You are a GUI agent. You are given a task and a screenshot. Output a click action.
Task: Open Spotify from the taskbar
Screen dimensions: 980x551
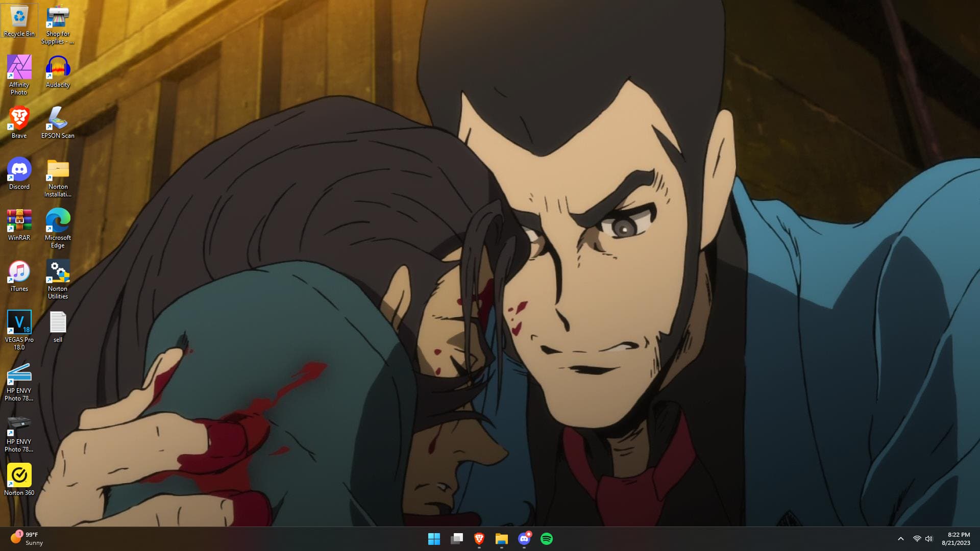point(547,539)
